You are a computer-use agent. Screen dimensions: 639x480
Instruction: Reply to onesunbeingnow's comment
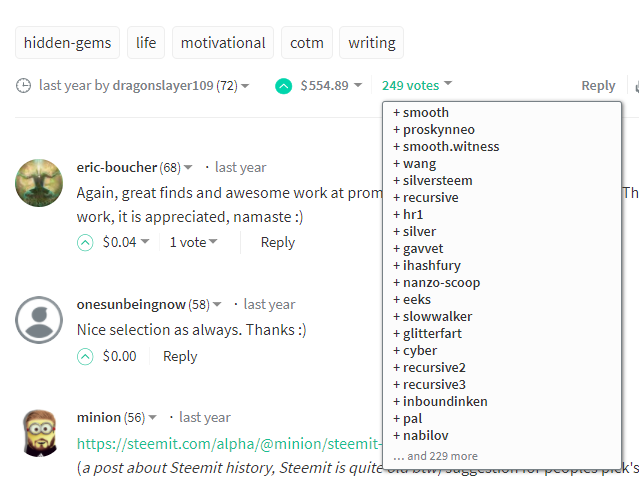pos(180,356)
